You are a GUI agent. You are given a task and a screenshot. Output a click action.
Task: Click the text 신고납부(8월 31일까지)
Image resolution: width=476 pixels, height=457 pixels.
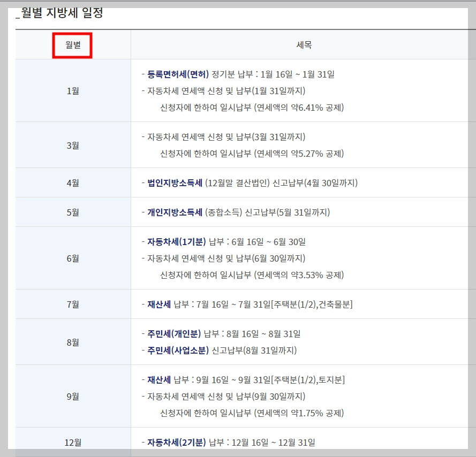click(x=254, y=351)
